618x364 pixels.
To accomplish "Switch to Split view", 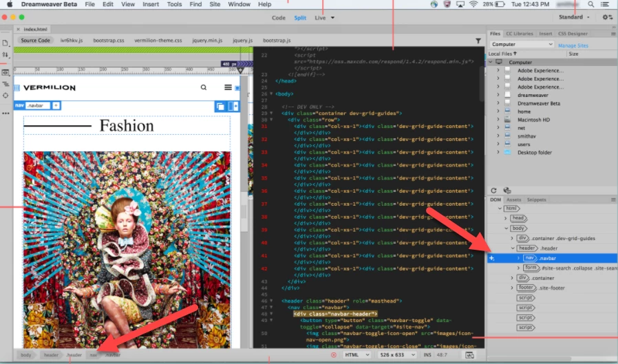I will tap(300, 18).
